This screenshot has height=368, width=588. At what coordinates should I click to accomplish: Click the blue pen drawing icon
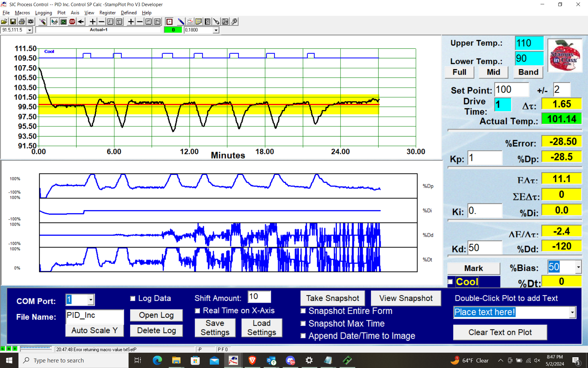(181, 21)
